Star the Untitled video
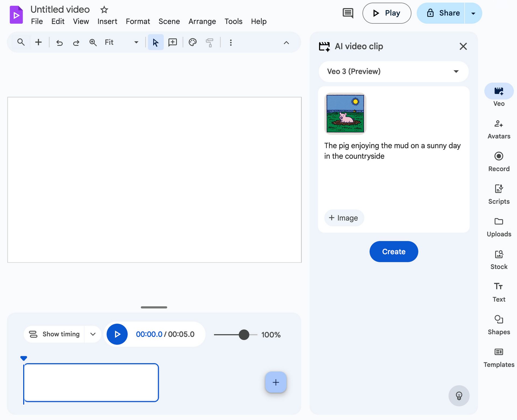This screenshot has height=420, width=517. pos(104,10)
